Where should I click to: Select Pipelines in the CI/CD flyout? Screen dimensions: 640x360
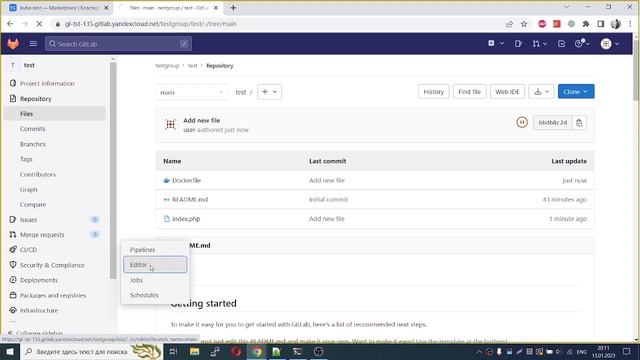pyautogui.click(x=155, y=249)
